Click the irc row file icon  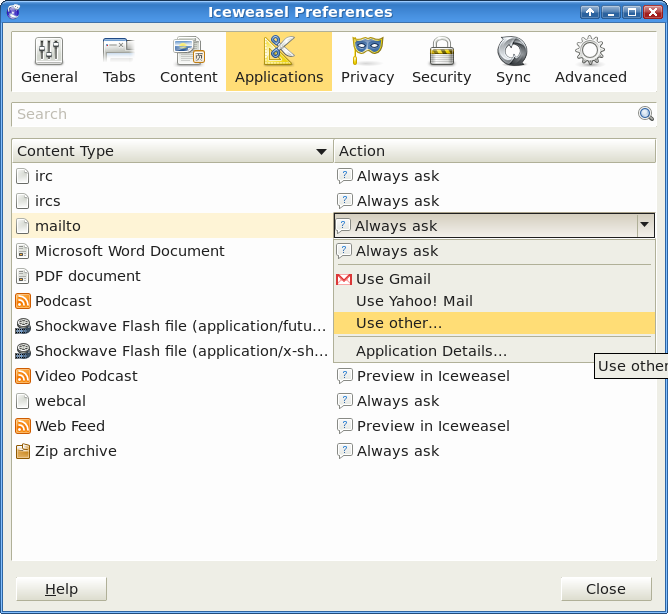click(23, 176)
